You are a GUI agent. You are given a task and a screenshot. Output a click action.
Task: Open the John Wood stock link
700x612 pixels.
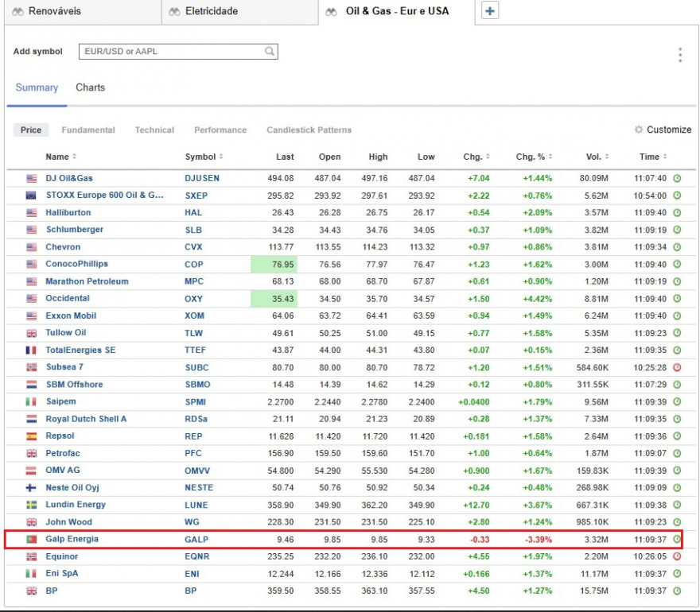pyautogui.click(x=68, y=522)
